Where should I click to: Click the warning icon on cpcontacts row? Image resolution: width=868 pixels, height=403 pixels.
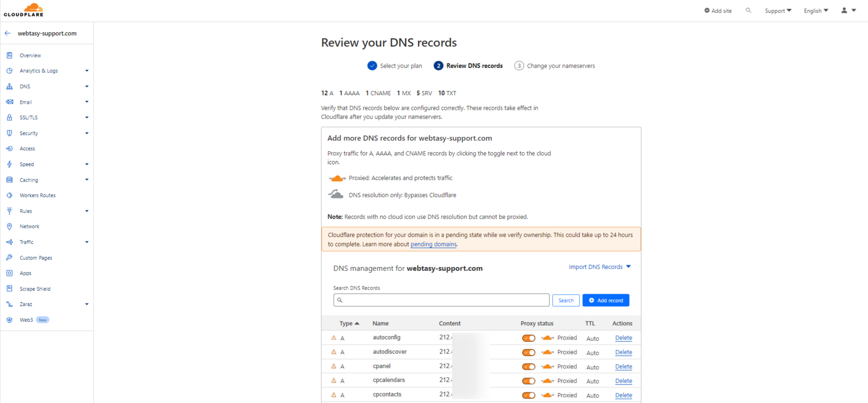coord(333,395)
